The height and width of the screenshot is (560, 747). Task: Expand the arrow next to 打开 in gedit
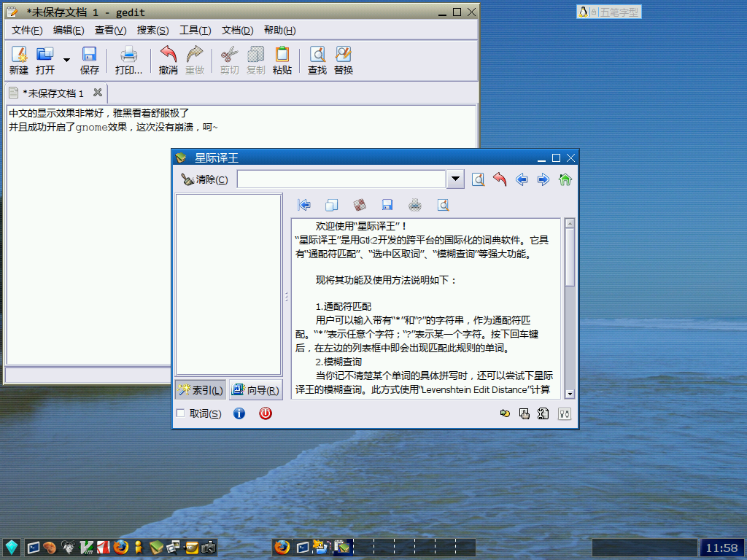pyautogui.click(x=66, y=60)
